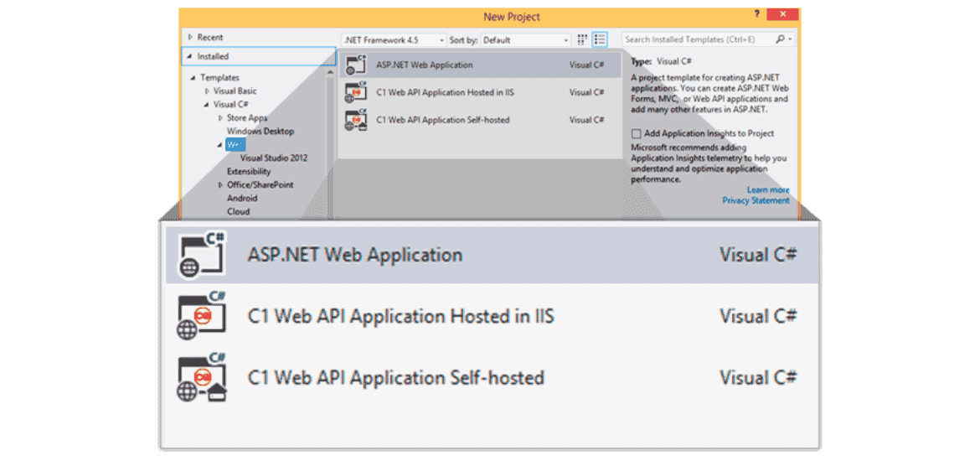Click small 'C1 Web API Application Hosted in IIS' text
The width and height of the screenshot is (980, 461).
coord(445,92)
